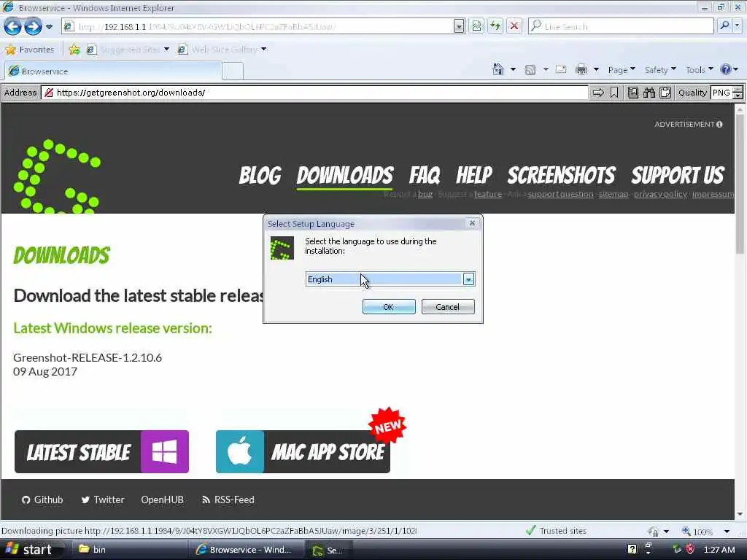Click the Go arrow icon beside Browservice address

(598, 93)
